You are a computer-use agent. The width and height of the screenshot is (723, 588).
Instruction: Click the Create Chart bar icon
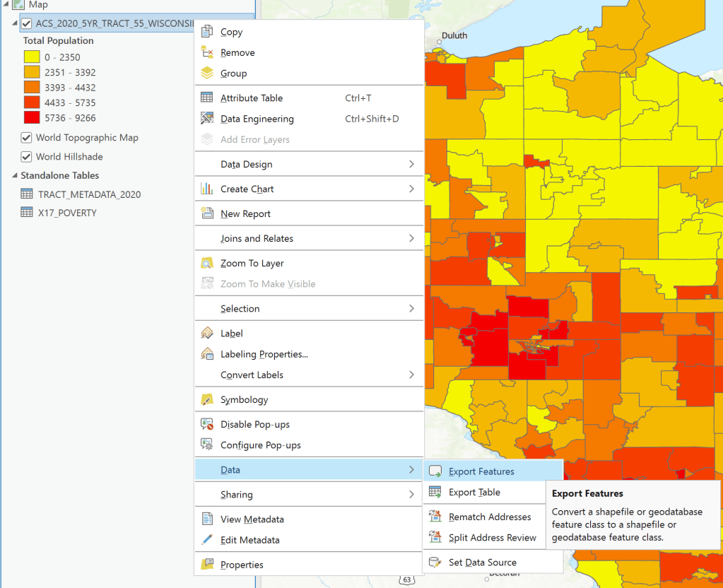[207, 189]
